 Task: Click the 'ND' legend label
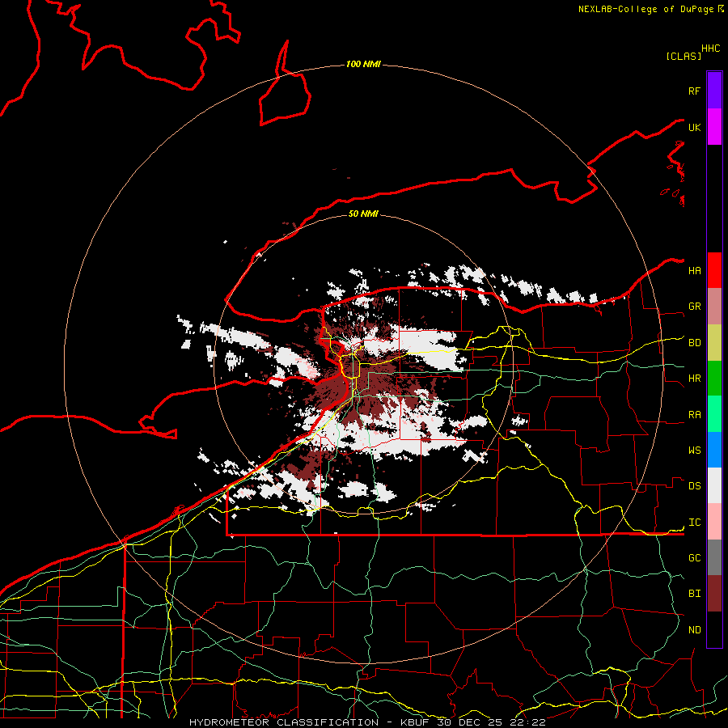695,630
